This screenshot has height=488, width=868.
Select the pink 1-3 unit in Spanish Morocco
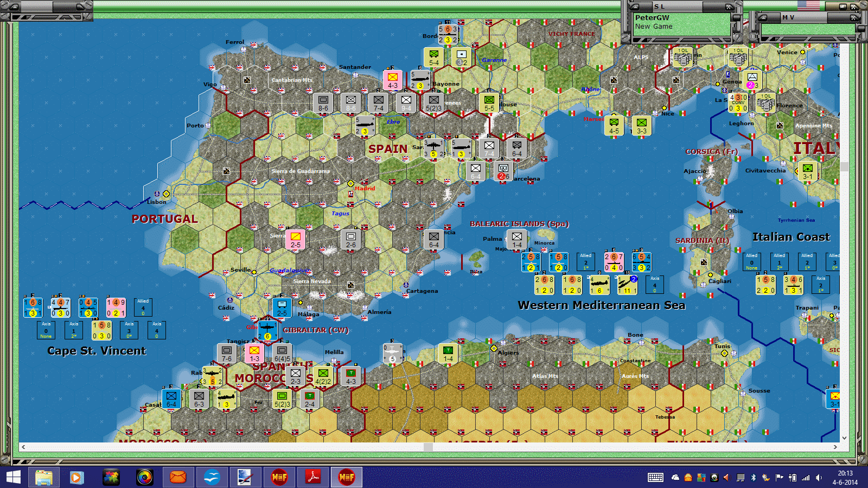pyautogui.click(x=254, y=354)
